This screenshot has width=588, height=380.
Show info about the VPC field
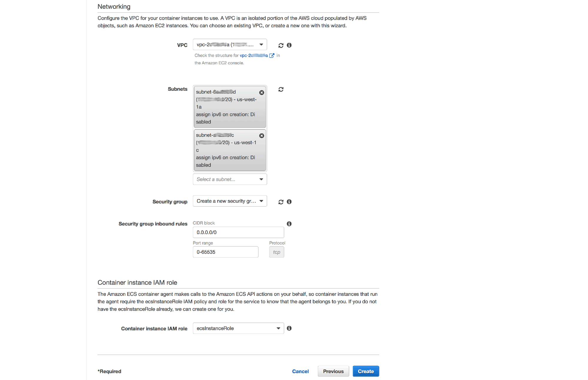(x=289, y=45)
